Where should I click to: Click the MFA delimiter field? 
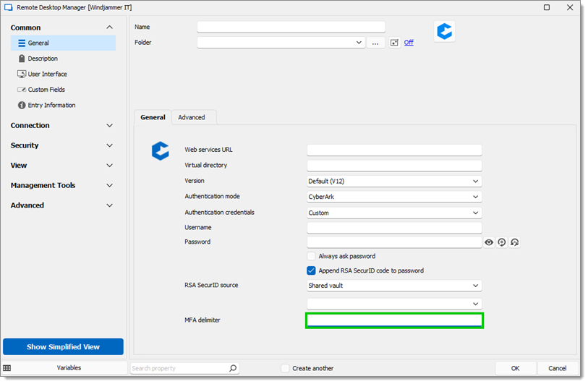[394, 320]
